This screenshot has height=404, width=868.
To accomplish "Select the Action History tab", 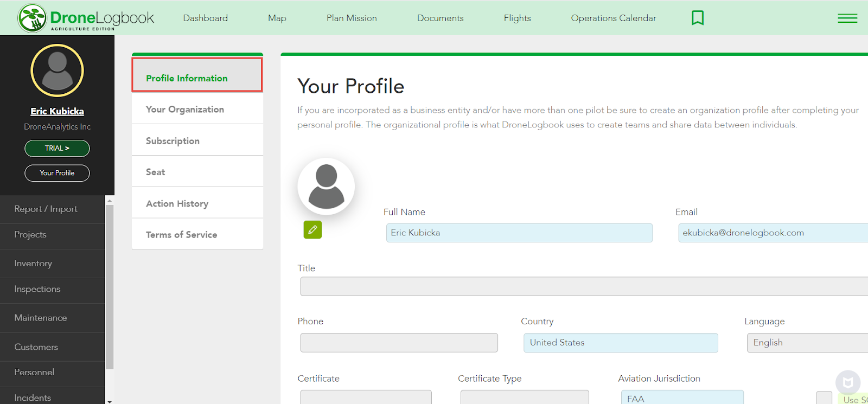I will pos(197,203).
